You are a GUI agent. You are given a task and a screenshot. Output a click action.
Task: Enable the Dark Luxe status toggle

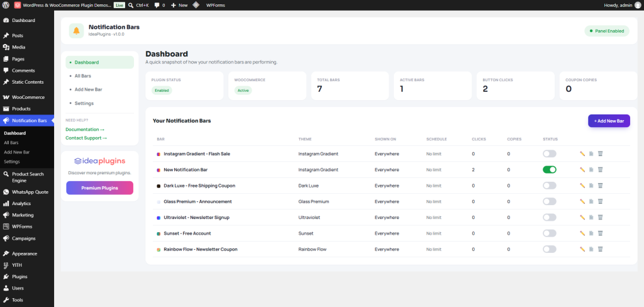point(550,186)
